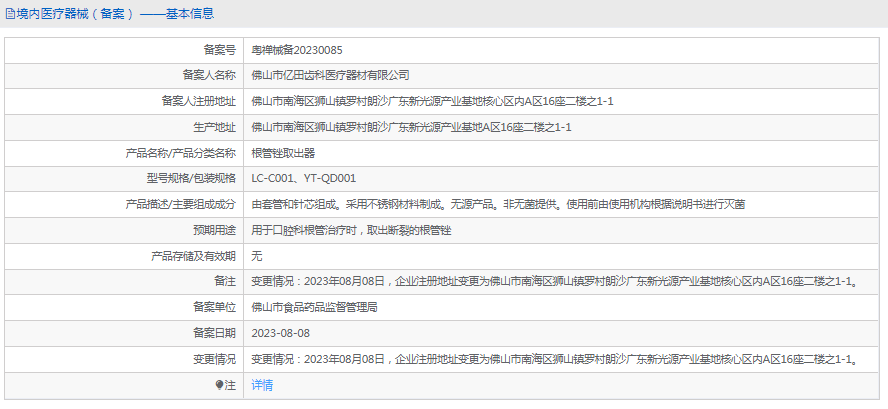Viewport: 888px width, 409px height.
Task: Click the 产品描述/主要组成成分 label
Action: click(180, 204)
